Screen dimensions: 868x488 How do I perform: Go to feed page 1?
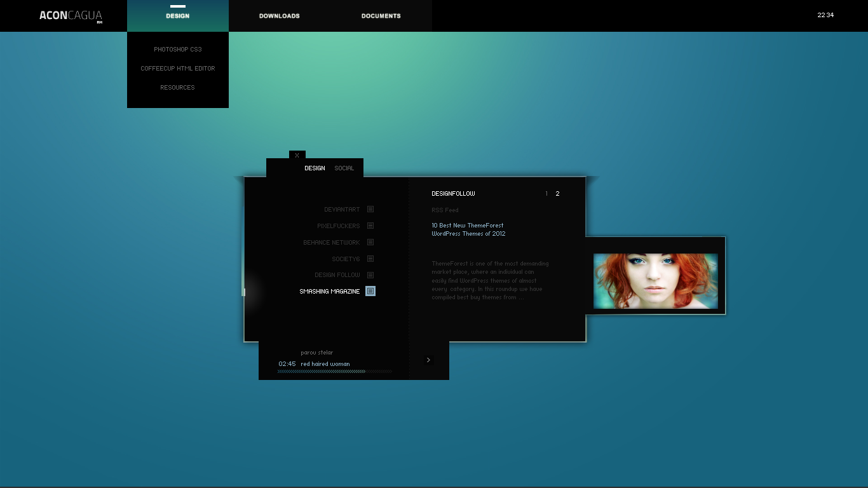pos(546,194)
